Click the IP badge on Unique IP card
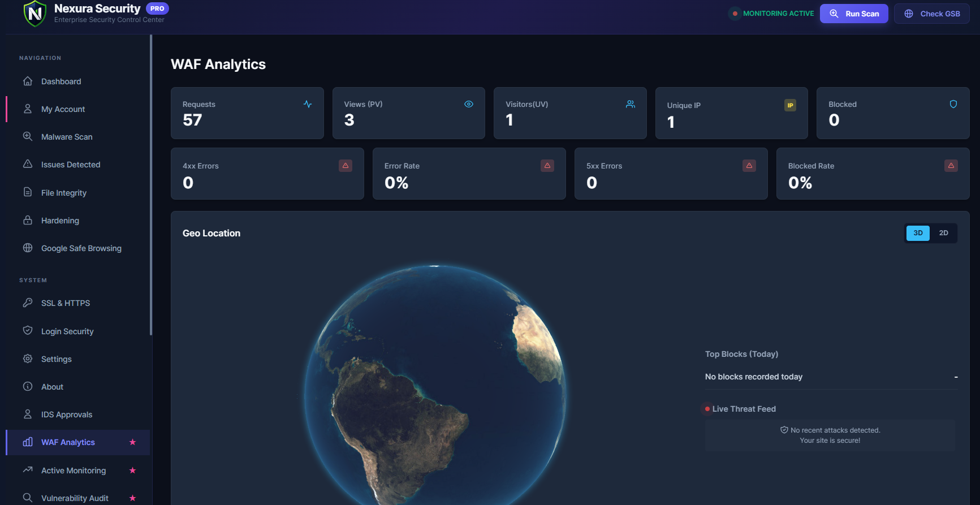Viewport: 980px width, 505px height. (791, 105)
